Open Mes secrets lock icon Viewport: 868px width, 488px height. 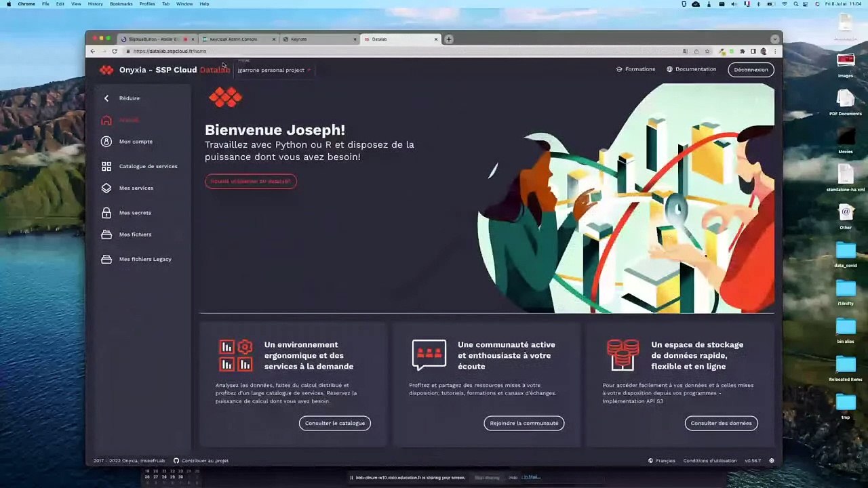(x=106, y=213)
